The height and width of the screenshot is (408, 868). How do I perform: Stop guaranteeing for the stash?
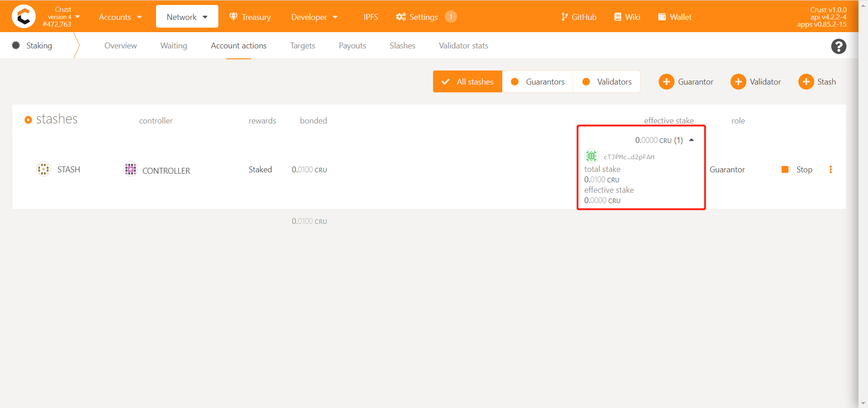tap(797, 170)
